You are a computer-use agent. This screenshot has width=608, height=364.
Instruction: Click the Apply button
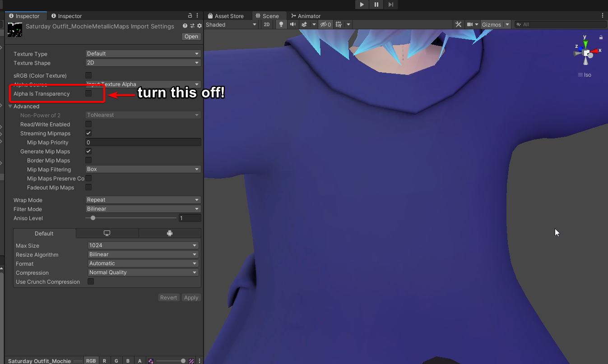[x=191, y=297]
